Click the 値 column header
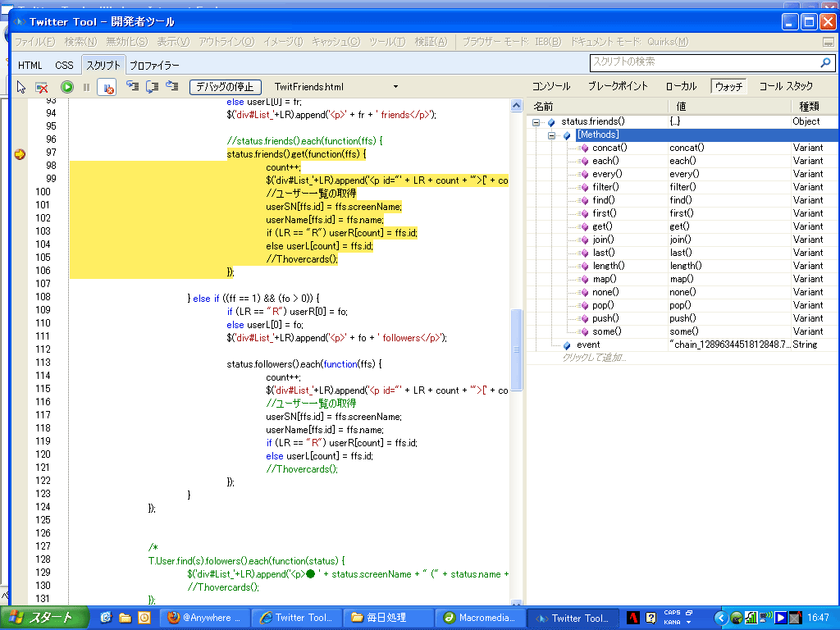The image size is (840, 630). click(729, 107)
